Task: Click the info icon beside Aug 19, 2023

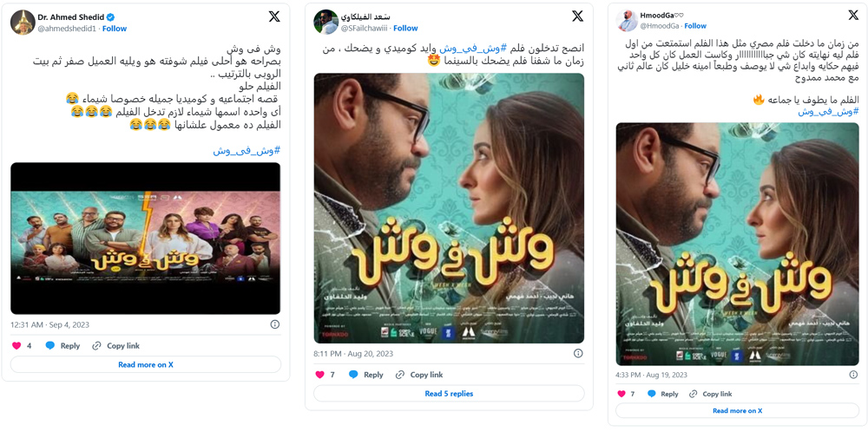Action: (853, 375)
